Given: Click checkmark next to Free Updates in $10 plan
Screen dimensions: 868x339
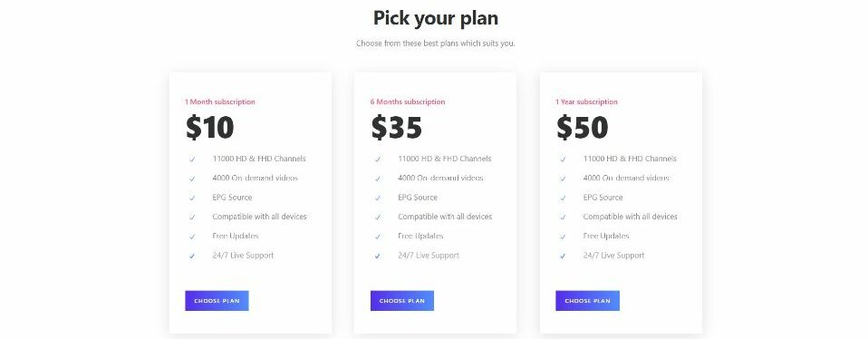Looking at the screenshot, I should point(192,237).
